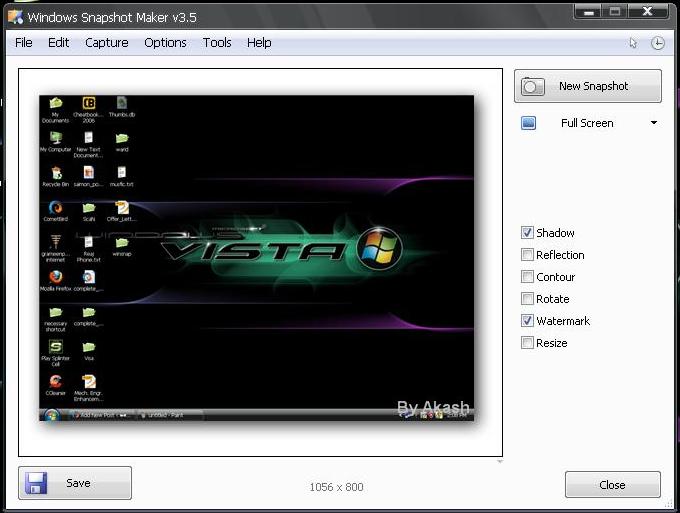
Task: Open the Tools menu
Action: 217,42
